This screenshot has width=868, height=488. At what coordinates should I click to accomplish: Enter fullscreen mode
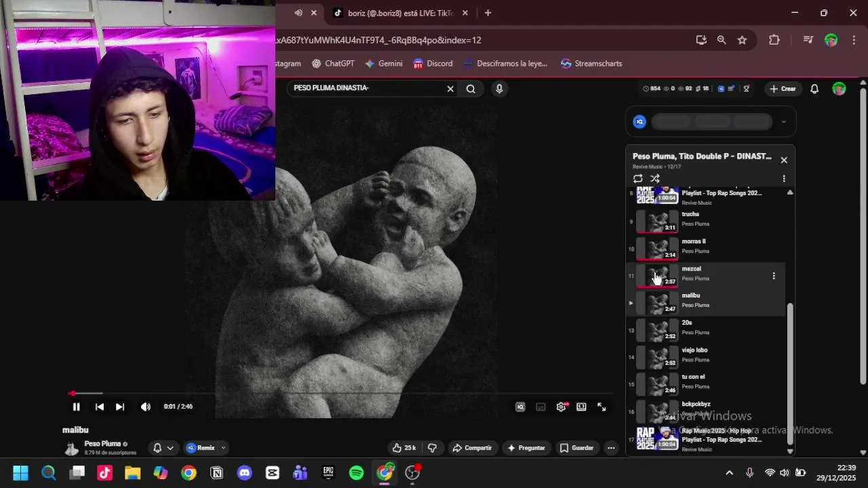[601, 407]
